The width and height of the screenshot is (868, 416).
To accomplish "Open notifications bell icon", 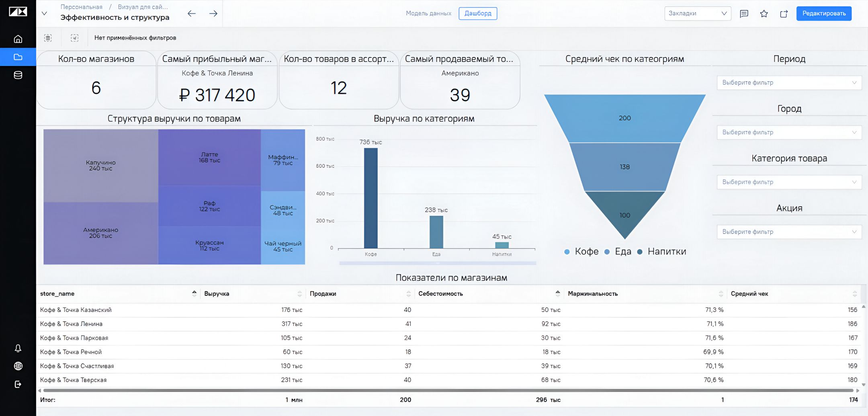I will [18, 348].
